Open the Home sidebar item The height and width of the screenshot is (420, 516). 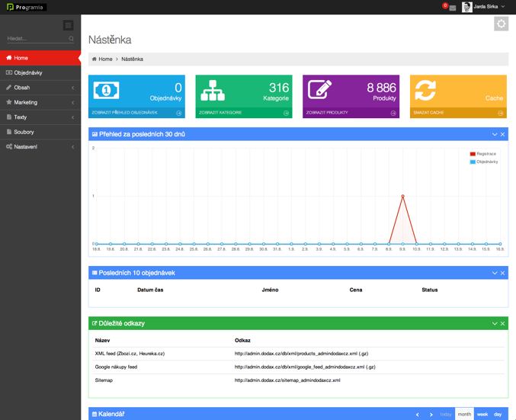40,58
